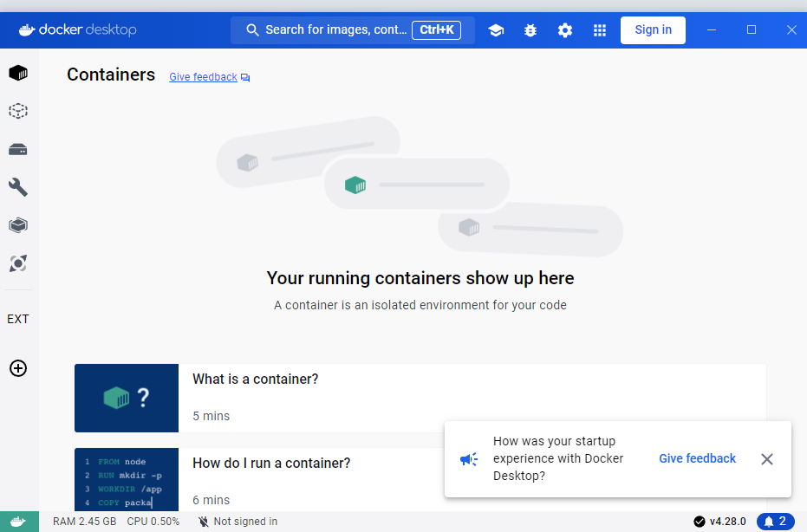Open the apps grid icon
Viewport: 807px width, 532px height.
point(600,30)
